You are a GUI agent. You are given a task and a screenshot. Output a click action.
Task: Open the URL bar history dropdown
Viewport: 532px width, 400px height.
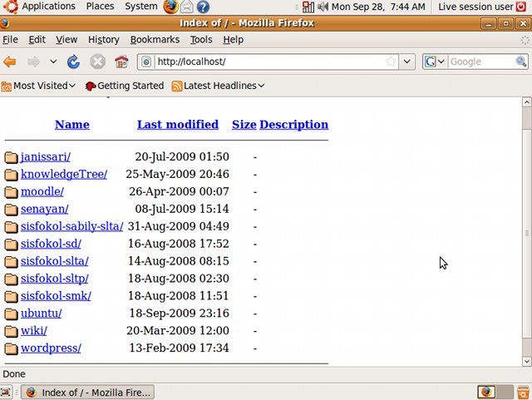tap(406, 62)
